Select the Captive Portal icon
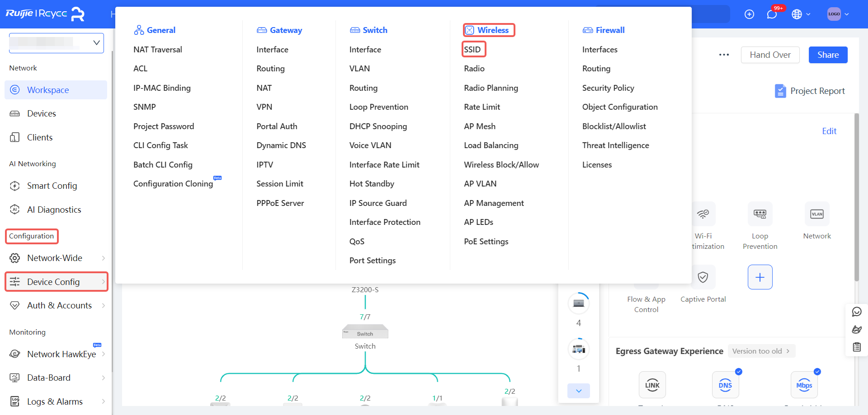This screenshot has width=868, height=415. point(703,277)
